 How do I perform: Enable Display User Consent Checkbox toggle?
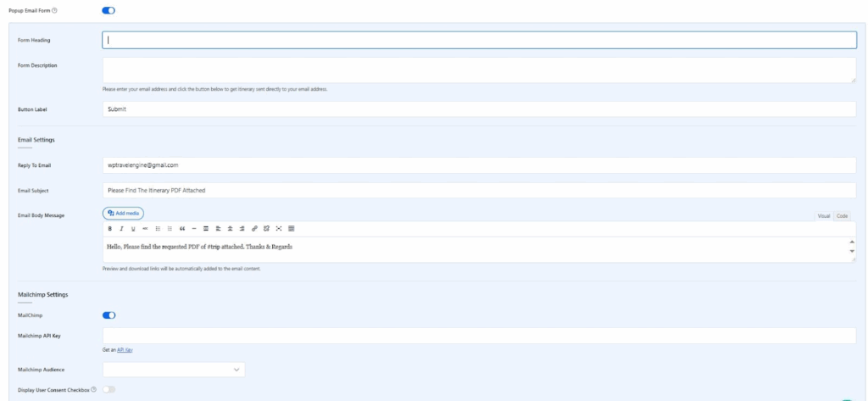(108, 389)
